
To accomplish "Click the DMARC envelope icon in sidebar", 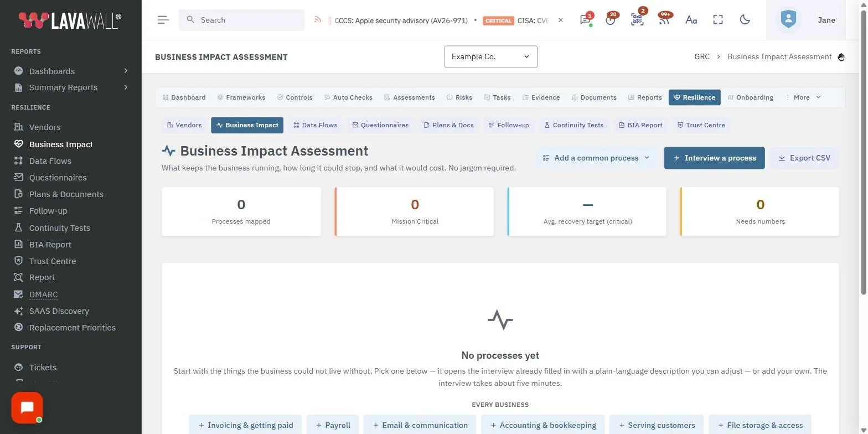I will [x=19, y=294].
